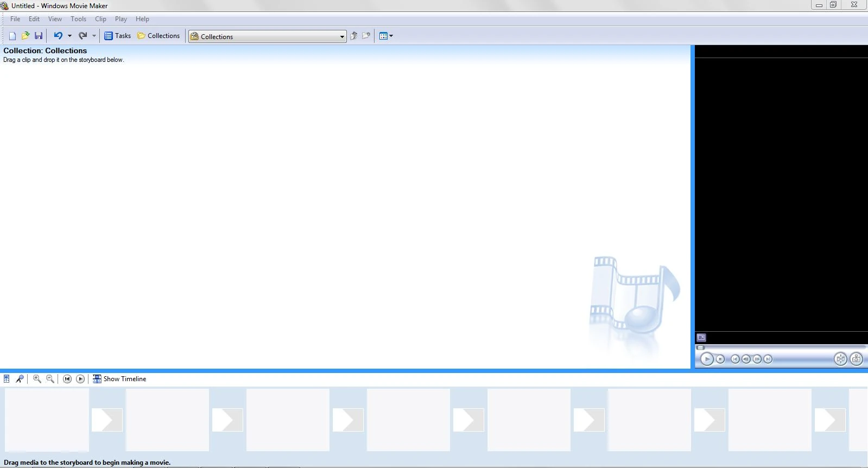Zoom out on the timeline
868x468 pixels.
click(x=50, y=379)
